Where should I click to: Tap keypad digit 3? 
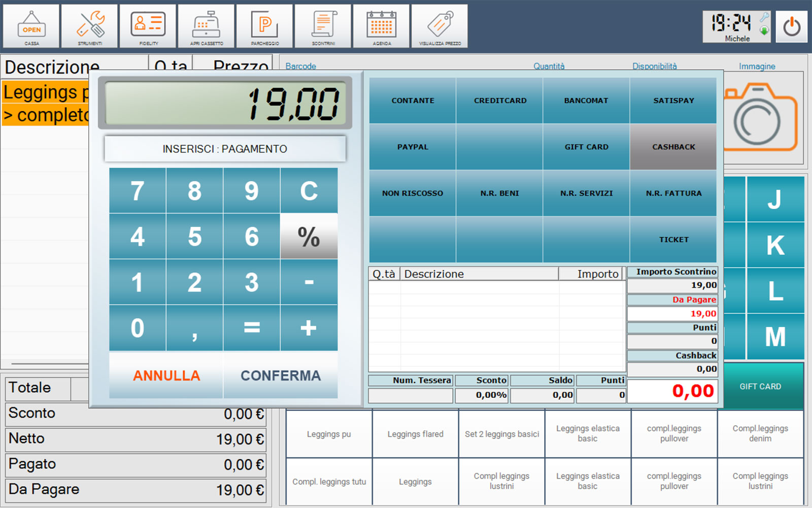pyautogui.click(x=252, y=282)
